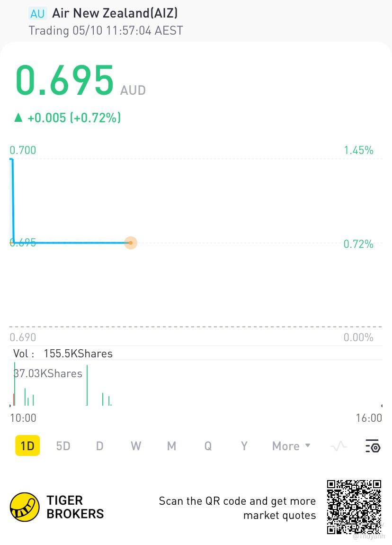Tap the Air New Zealand(AIZ) title
The width and height of the screenshot is (392, 545).
click(x=115, y=13)
